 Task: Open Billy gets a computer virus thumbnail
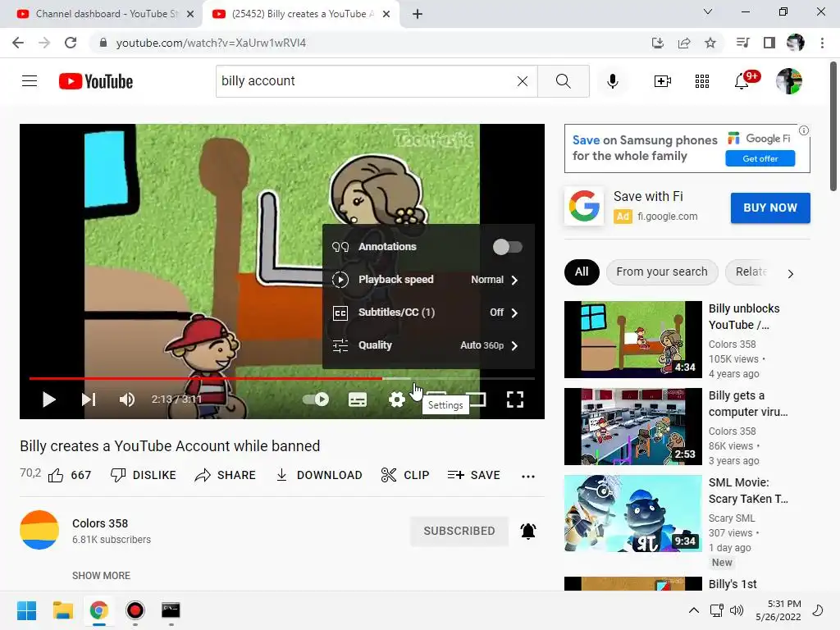pyautogui.click(x=633, y=427)
